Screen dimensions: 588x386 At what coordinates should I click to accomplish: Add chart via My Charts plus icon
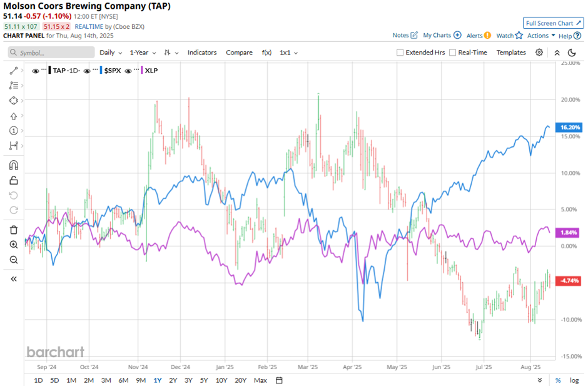click(457, 35)
